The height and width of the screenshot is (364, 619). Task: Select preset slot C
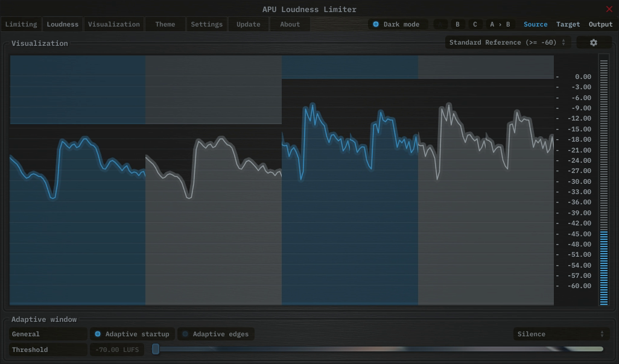(x=475, y=25)
